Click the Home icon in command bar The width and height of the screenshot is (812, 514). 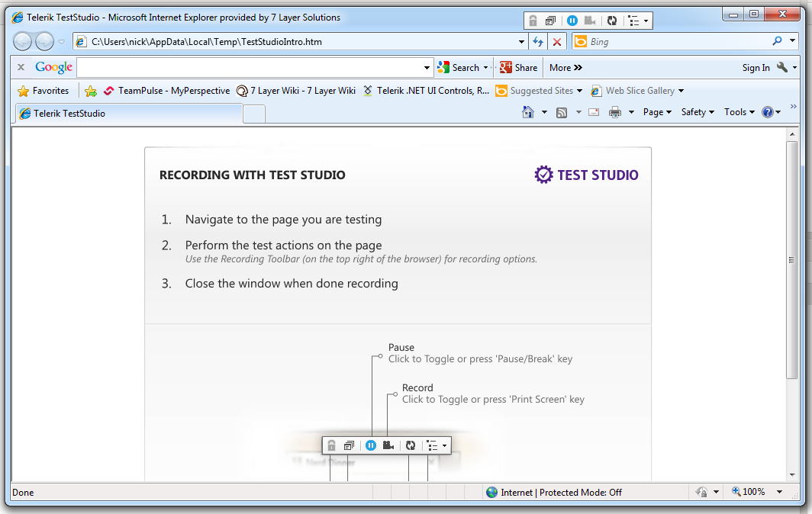point(527,112)
